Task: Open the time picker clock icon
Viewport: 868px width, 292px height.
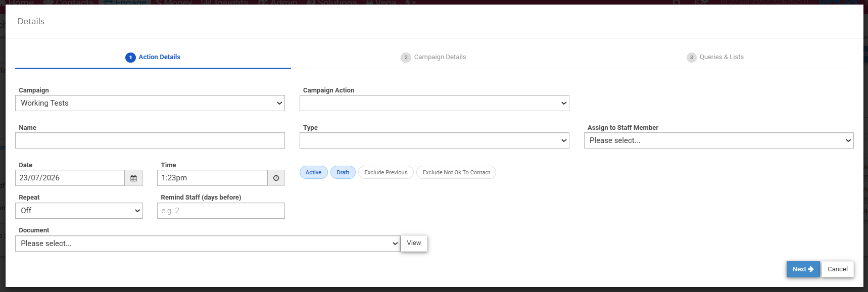Action: (276, 178)
